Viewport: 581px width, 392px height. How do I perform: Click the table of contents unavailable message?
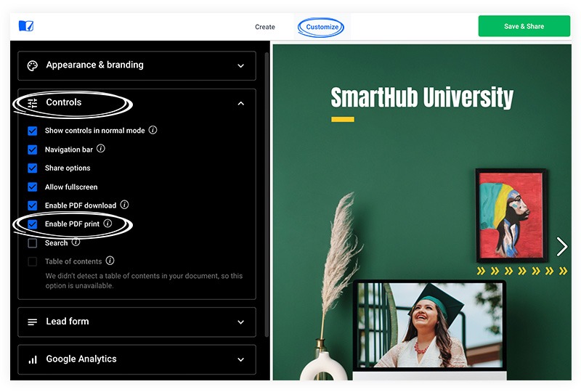point(144,281)
